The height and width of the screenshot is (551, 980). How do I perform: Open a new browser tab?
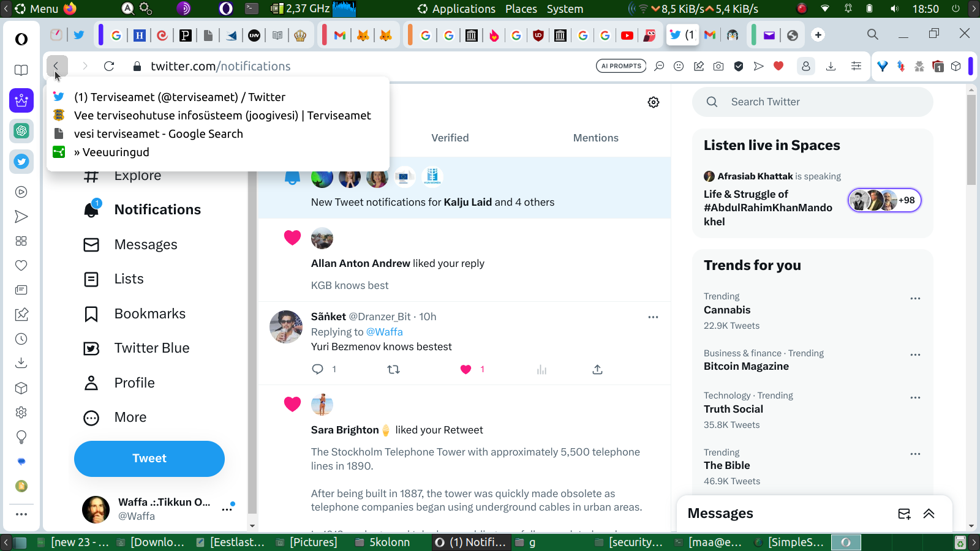818,35
